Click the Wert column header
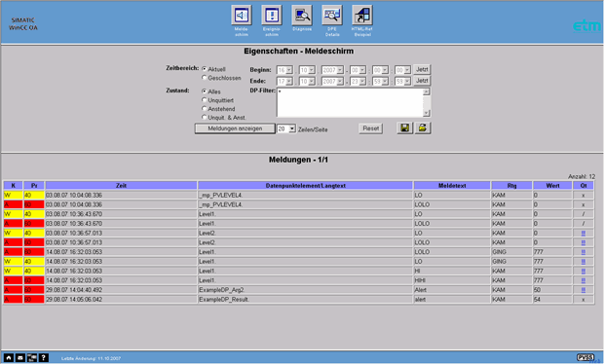This screenshot has height=364, width=604. 552,186
